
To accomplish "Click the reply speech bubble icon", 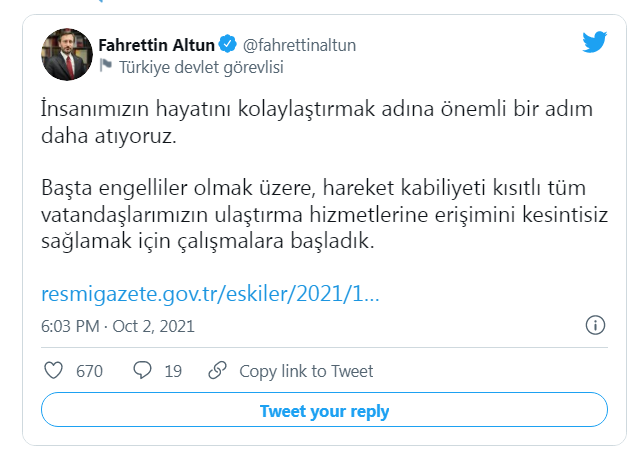I will (x=143, y=371).
